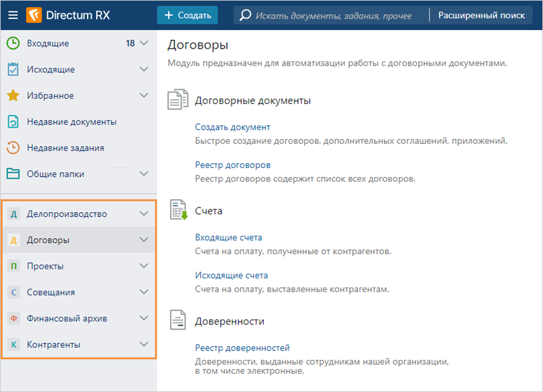Expand the Контрагенты chevron
Screen dimensions: 543x392
[x=143, y=345]
